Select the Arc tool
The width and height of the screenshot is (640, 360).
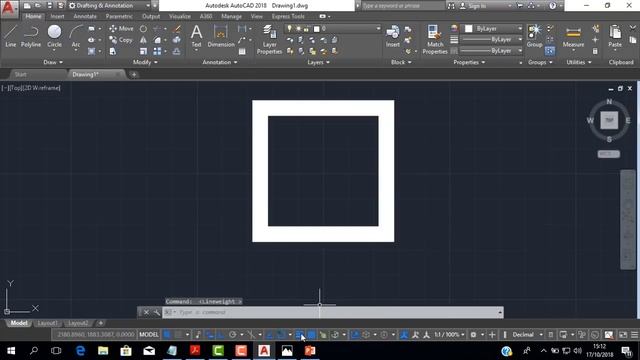coord(76,36)
